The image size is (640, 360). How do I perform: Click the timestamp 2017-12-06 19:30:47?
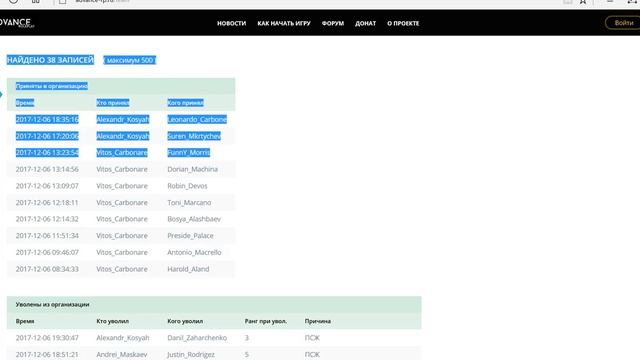click(x=47, y=338)
